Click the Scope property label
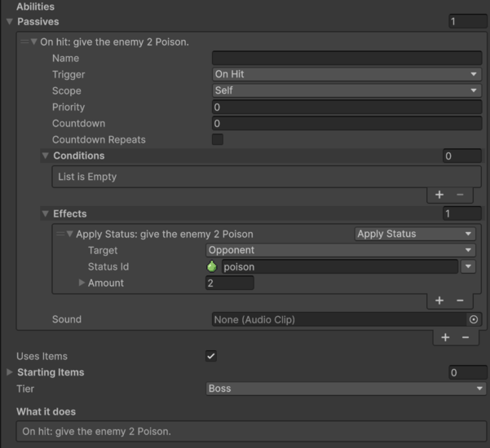The width and height of the screenshot is (490, 448). (x=67, y=91)
